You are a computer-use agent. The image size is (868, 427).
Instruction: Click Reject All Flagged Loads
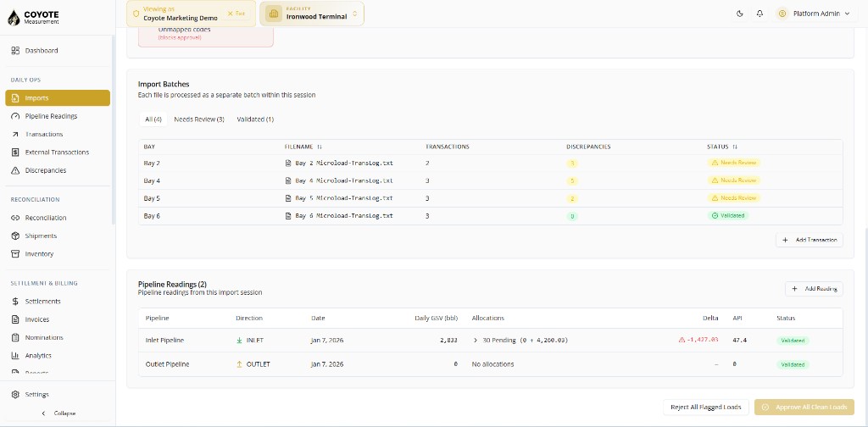click(706, 407)
